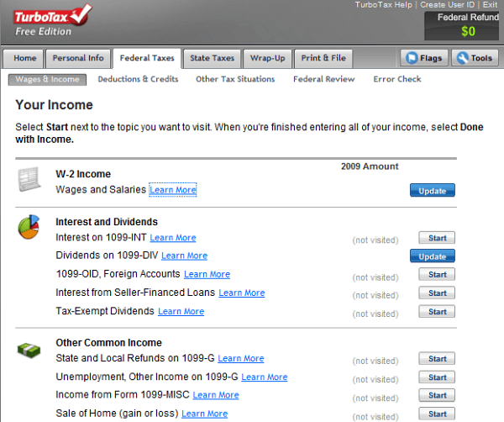The height and width of the screenshot is (422, 504).
Task: Start the Unemployment, Other Income on 1099-G topic
Action: point(437,377)
